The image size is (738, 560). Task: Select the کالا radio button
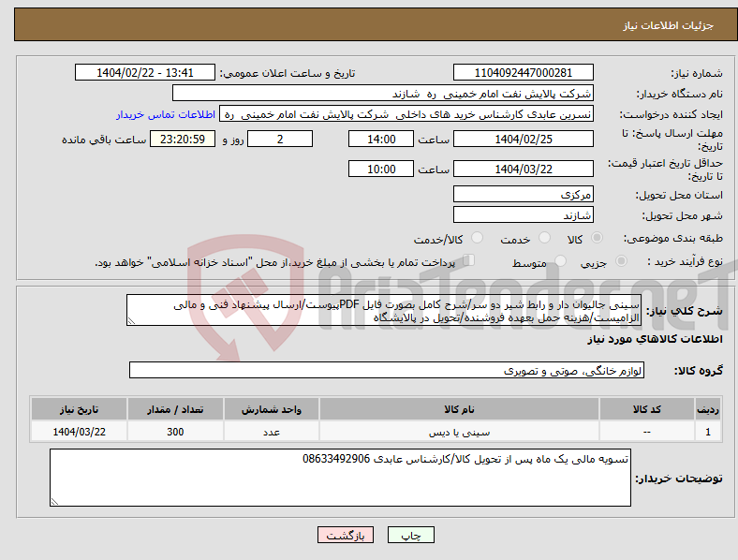(597, 238)
